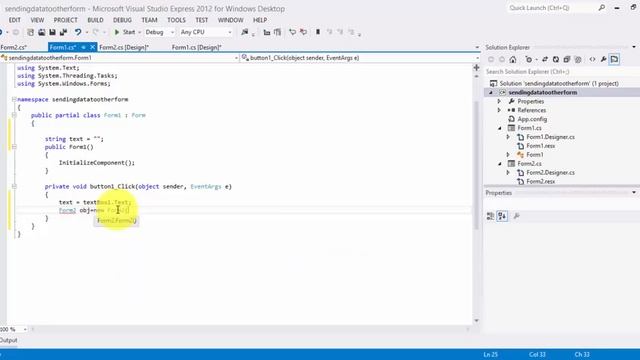Undo the last edit using the toolbar icon
This screenshot has height=360, width=640.
pos(78,32)
